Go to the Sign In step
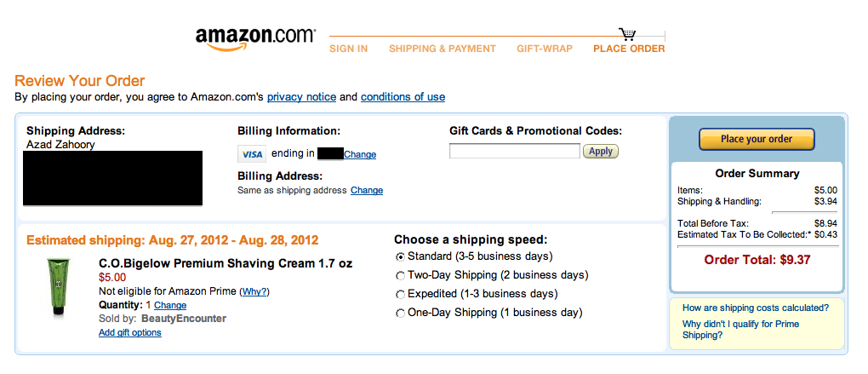This screenshot has height=374, width=868. (x=348, y=49)
